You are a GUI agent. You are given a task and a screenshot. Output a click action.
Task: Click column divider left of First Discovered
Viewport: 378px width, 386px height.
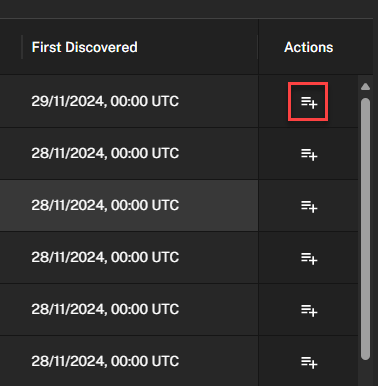22,47
